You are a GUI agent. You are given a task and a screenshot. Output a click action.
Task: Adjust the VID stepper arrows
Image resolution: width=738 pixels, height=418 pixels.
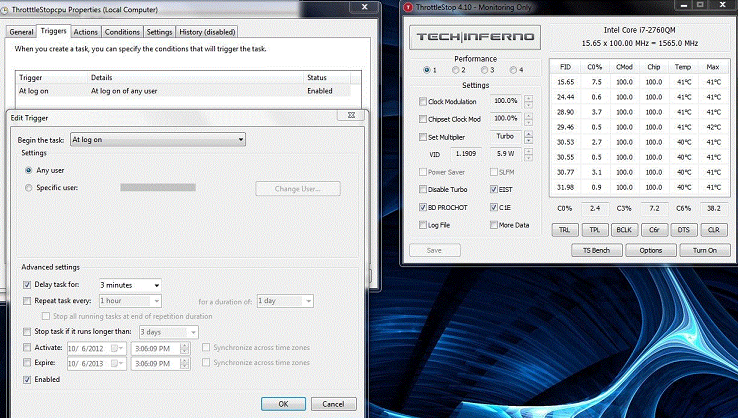pos(529,154)
